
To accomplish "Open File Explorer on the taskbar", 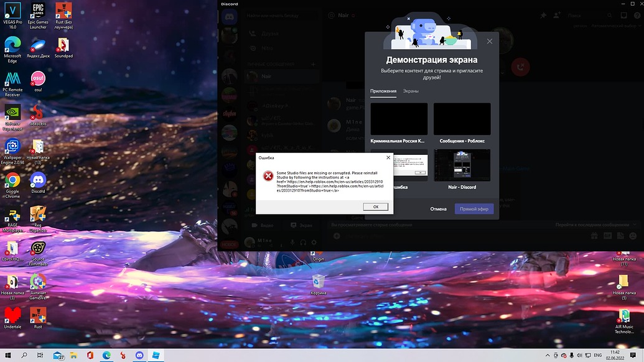I will pos(73,355).
